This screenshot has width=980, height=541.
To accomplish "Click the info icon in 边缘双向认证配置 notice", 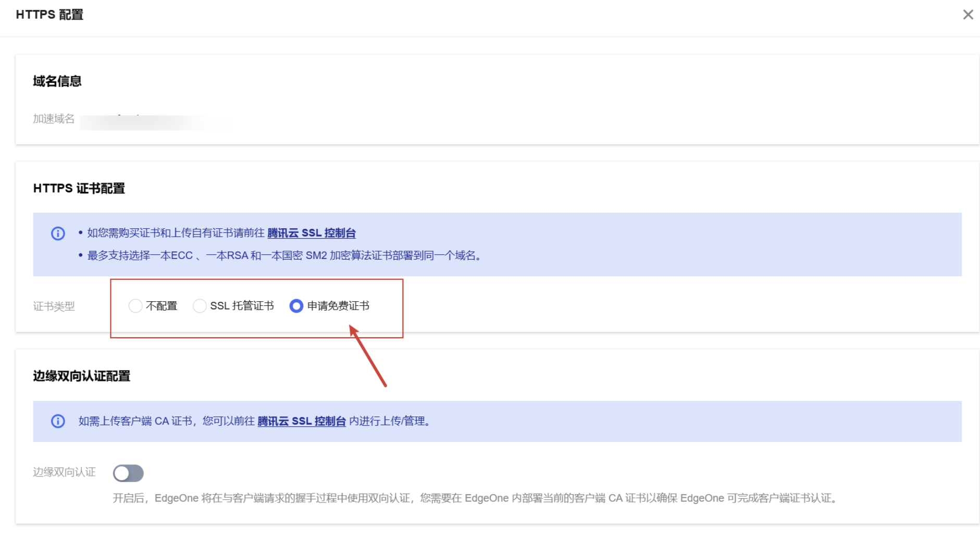I will (x=58, y=421).
